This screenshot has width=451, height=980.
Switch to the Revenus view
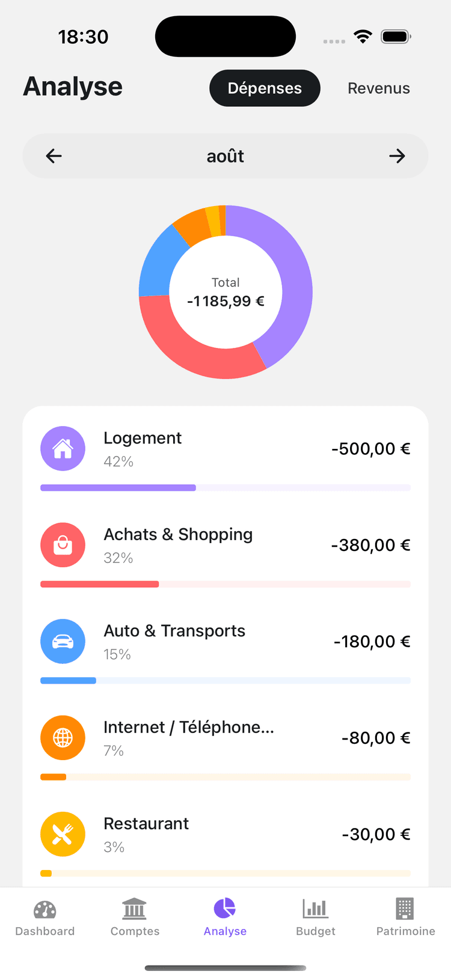pyautogui.click(x=379, y=88)
